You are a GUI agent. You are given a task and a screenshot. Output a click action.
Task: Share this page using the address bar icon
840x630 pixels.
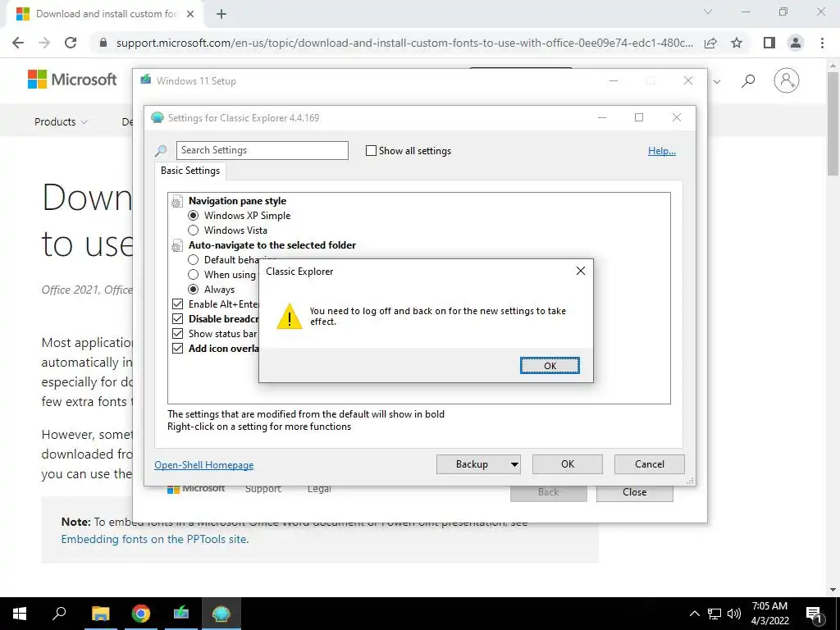coord(710,43)
